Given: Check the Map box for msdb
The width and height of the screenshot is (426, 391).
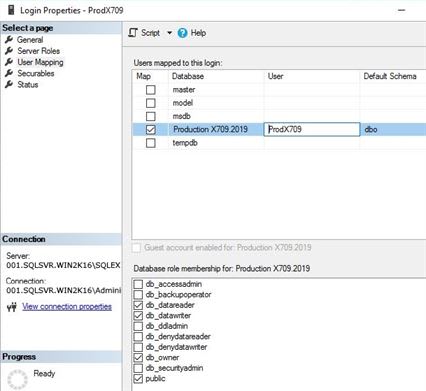Looking at the screenshot, I should [x=151, y=116].
